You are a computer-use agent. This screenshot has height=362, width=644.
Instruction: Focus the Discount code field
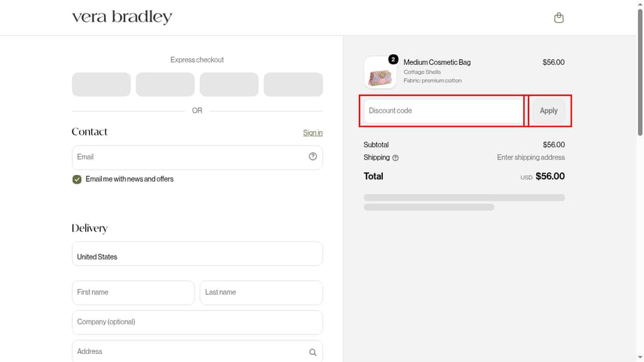(x=443, y=111)
